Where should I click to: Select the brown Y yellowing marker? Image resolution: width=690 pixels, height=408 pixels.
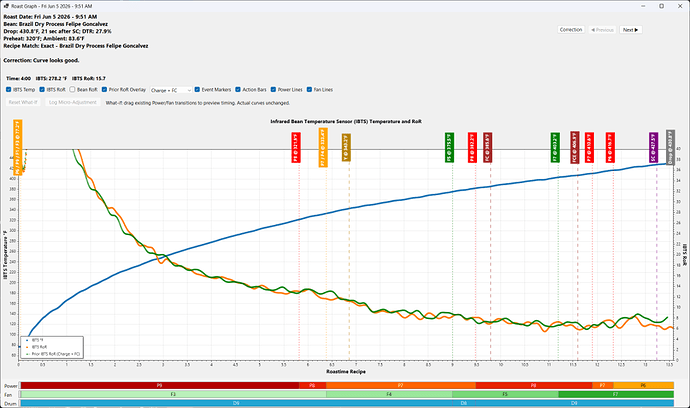(x=346, y=147)
